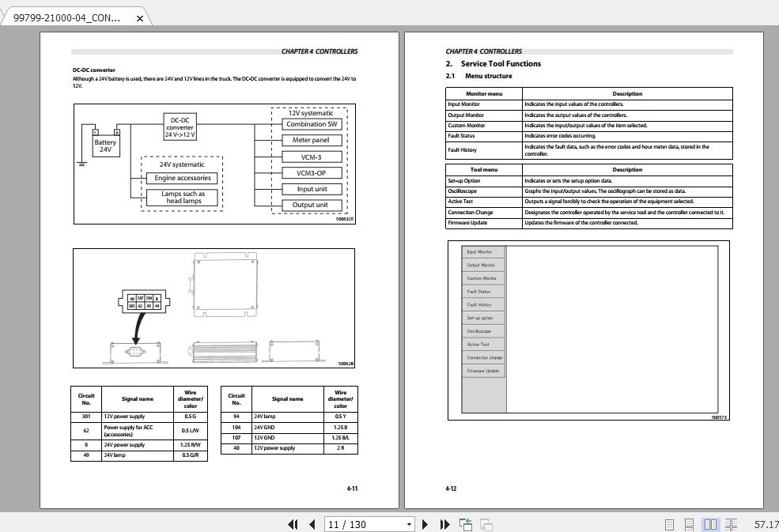Image resolution: width=779 pixels, height=532 pixels.
Task: Go to the next page
Action: pyautogui.click(x=425, y=524)
